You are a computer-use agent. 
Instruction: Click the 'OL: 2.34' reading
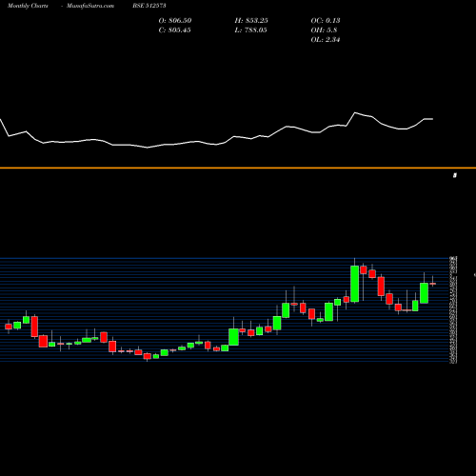click(x=326, y=40)
